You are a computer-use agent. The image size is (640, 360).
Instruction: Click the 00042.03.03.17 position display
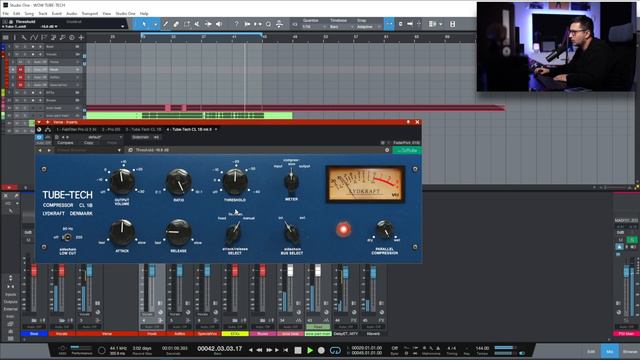point(219,349)
